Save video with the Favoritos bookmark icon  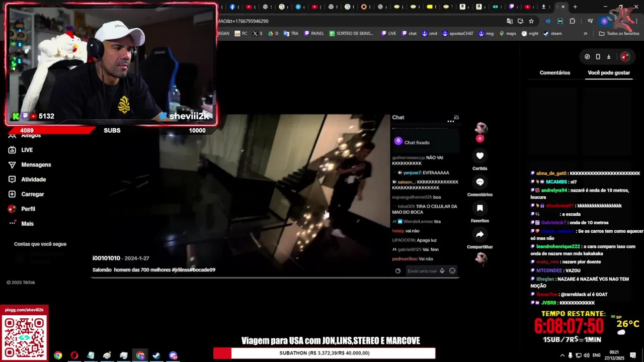pos(479,208)
